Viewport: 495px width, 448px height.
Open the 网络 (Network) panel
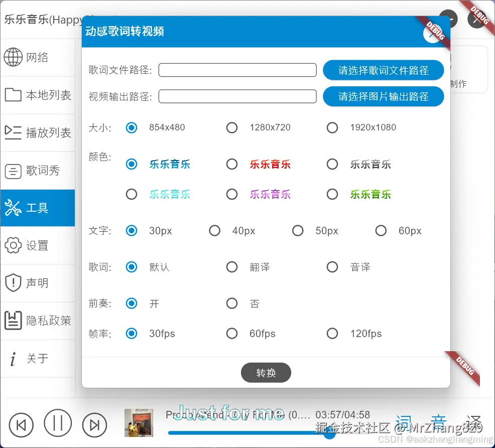pos(38,57)
